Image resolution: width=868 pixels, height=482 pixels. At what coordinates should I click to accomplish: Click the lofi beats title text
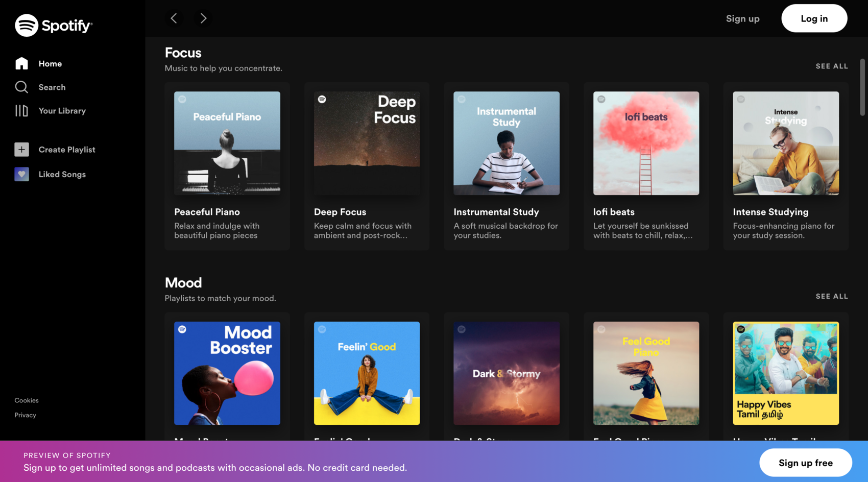[x=614, y=212]
